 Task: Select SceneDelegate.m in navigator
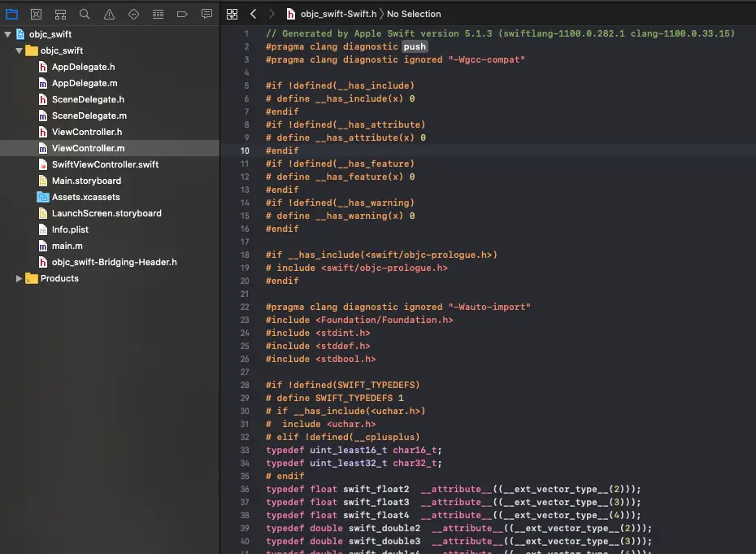(x=89, y=116)
